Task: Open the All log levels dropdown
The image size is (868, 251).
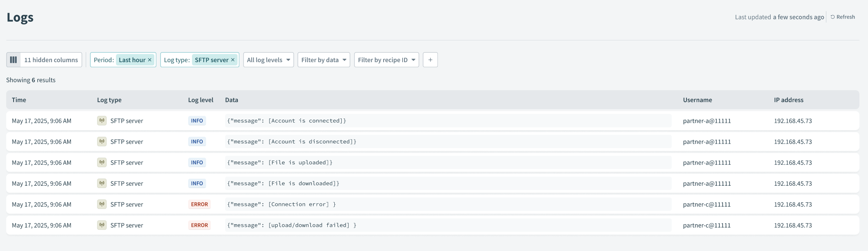Action: [268, 60]
